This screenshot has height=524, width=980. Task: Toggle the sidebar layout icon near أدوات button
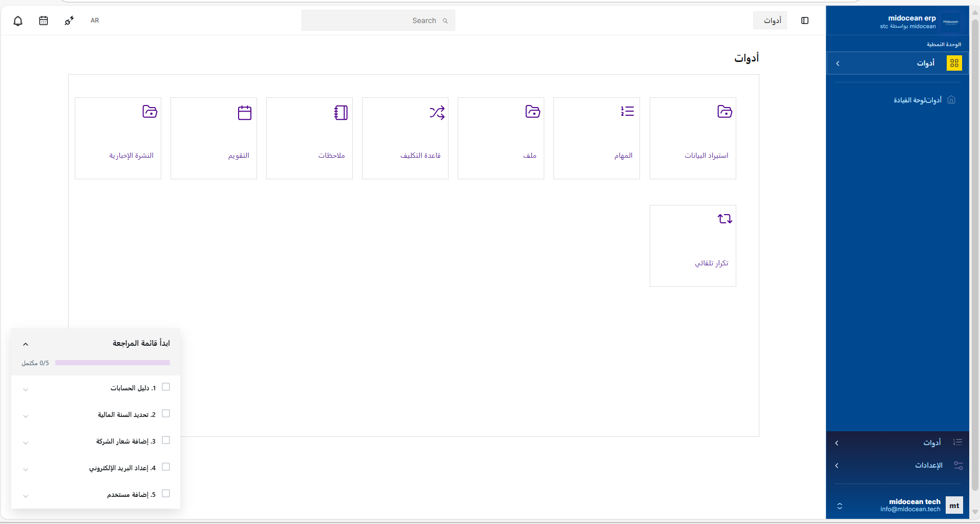point(805,20)
